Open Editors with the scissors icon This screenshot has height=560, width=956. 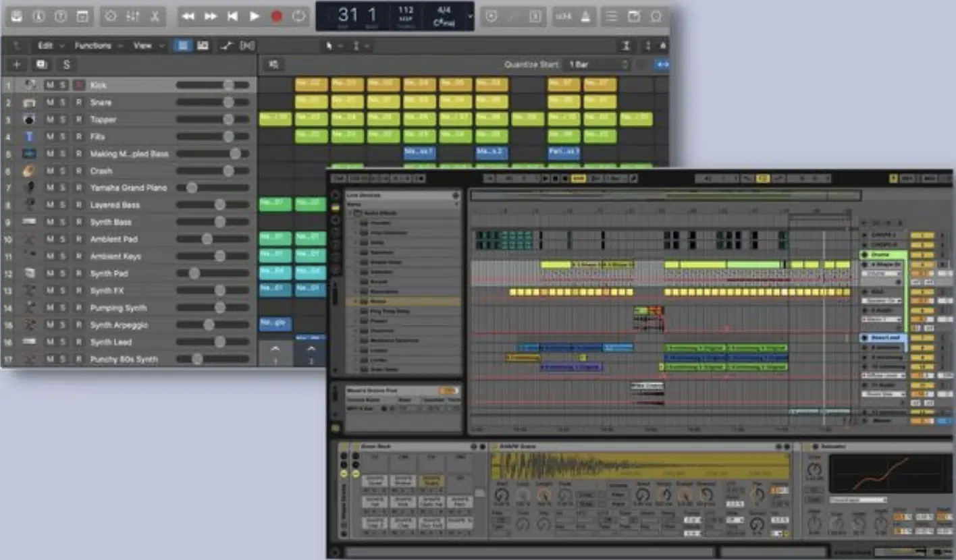coord(155,16)
